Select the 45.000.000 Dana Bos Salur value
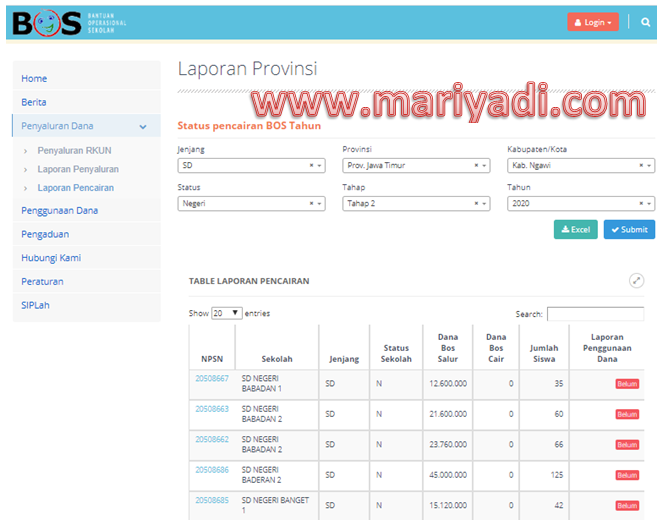The width and height of the screenshot is (661, 525). pyautogui.click(x=448, y=474)
